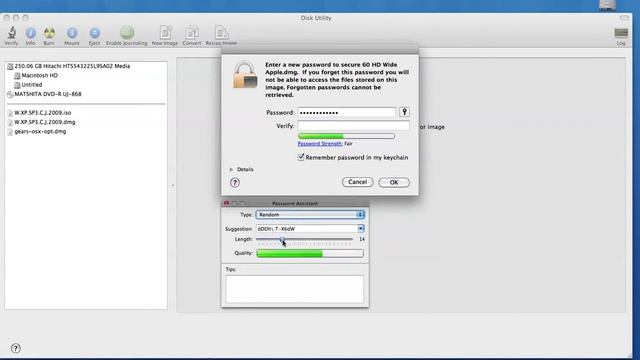The image size is (640, 360).
Task: Open the Info toolbar icon
Action: click(31, 35)
